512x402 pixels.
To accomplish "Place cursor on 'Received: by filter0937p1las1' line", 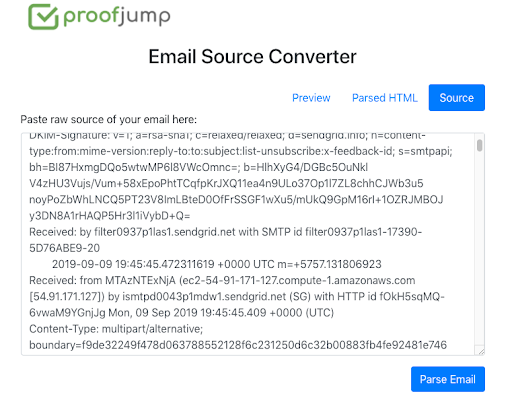I will tap(225, 232).
